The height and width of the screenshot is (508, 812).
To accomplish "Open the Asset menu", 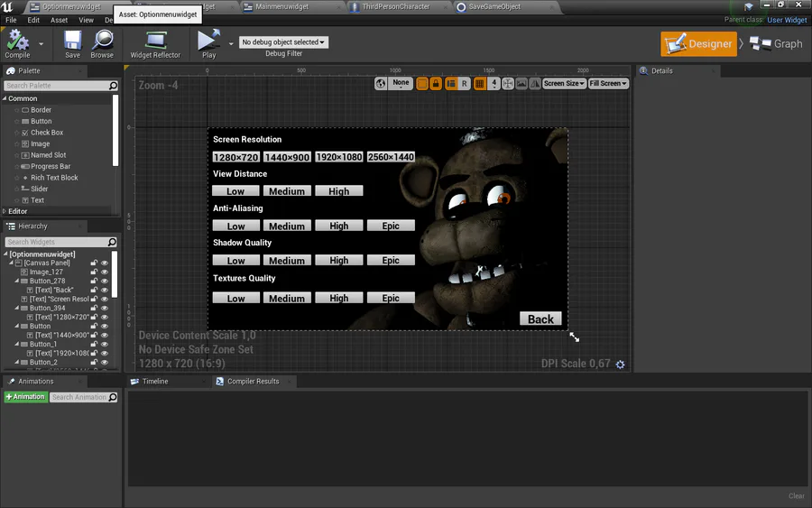I will [59, 20].
